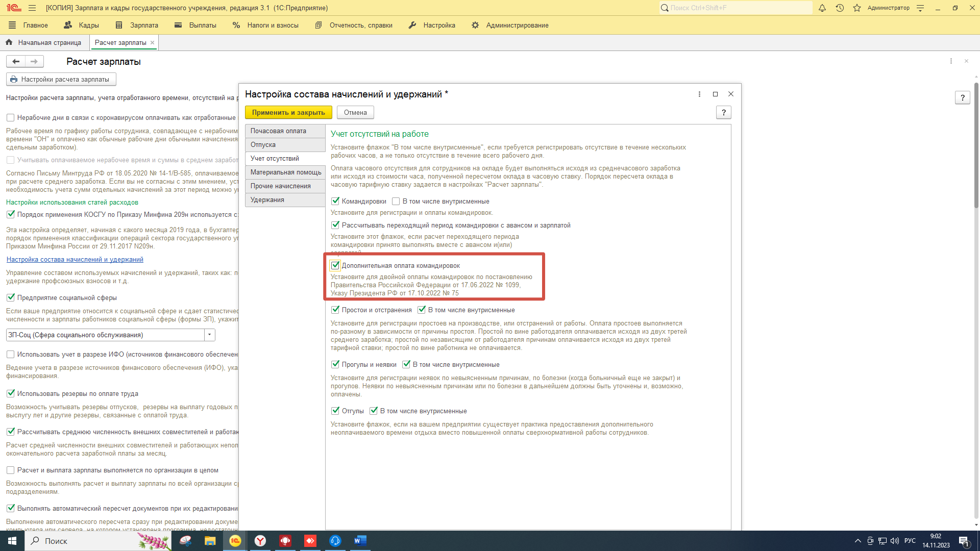The height and width of the screenshot is (551, 980).
Task: Toggle внутрисменные checkbox next to Простои и отстранения
Action: 422,310
